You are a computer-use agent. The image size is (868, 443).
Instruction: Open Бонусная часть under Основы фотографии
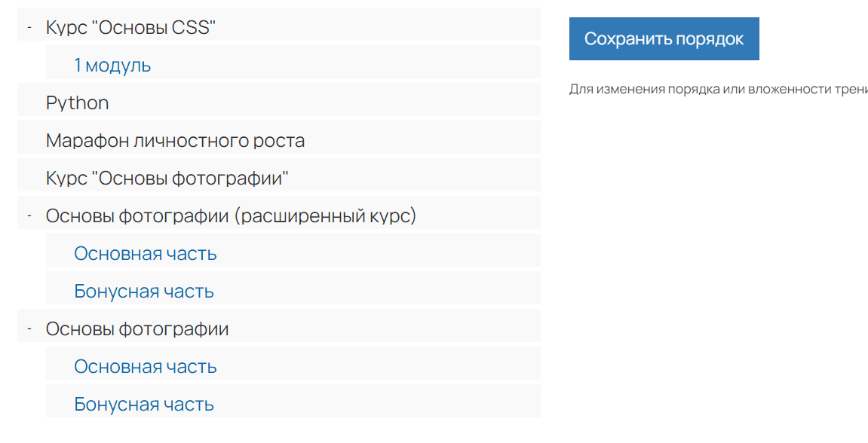[143, 403]
